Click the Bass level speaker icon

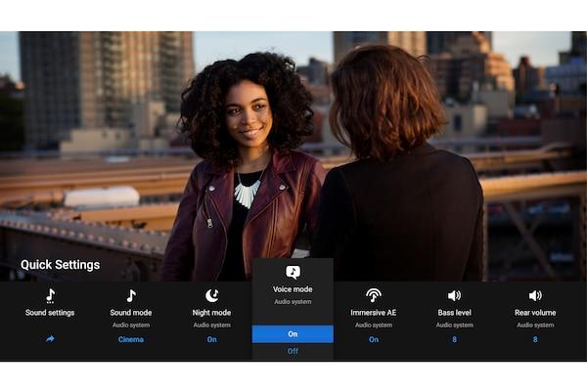pos(455,296)
